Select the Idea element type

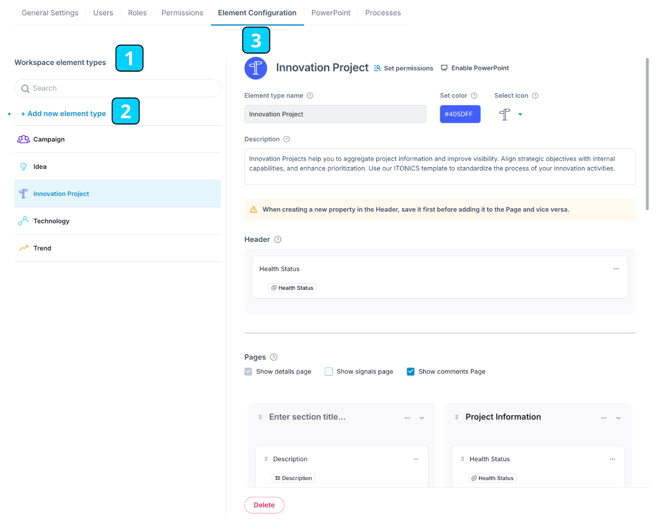click(118, 167)
